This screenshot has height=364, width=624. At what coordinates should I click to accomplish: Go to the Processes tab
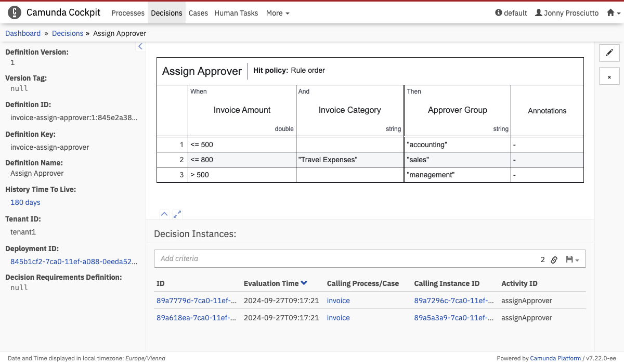pyautogui.click(x=128, y=13)
